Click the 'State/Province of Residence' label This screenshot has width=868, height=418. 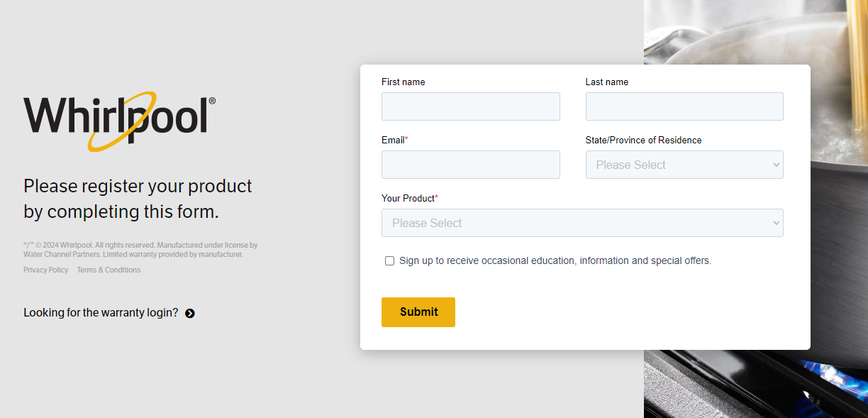(x=643, y=140)
